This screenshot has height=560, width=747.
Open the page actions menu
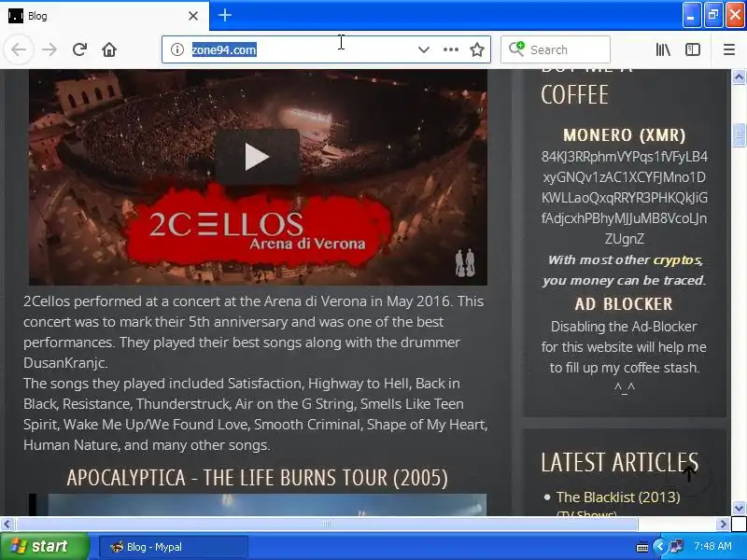(451, 49)
